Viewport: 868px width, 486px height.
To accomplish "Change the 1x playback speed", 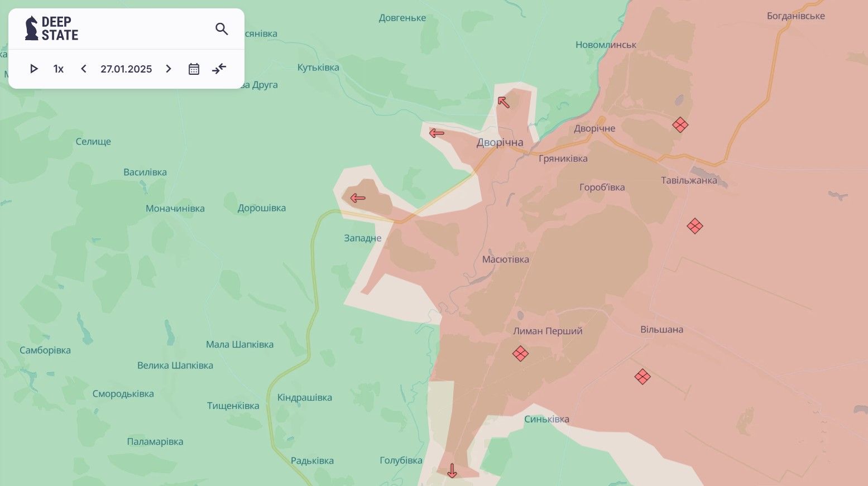I will click(x=59, y=69).
